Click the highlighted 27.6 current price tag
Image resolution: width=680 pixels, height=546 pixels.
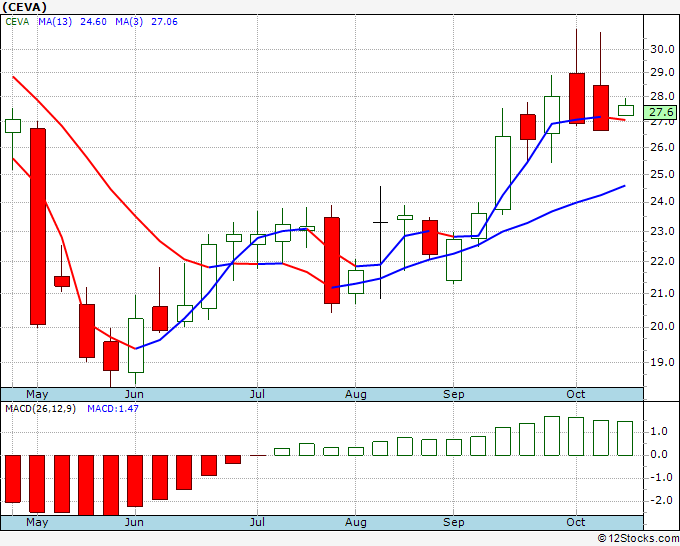pyautogui.click(x=660, y=112)
